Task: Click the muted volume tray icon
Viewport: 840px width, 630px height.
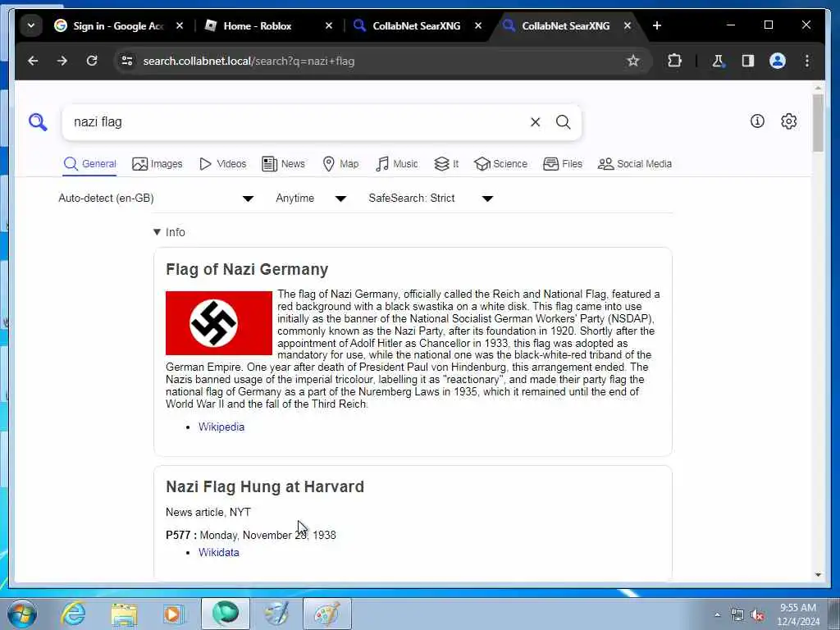Action: [757, 615]
